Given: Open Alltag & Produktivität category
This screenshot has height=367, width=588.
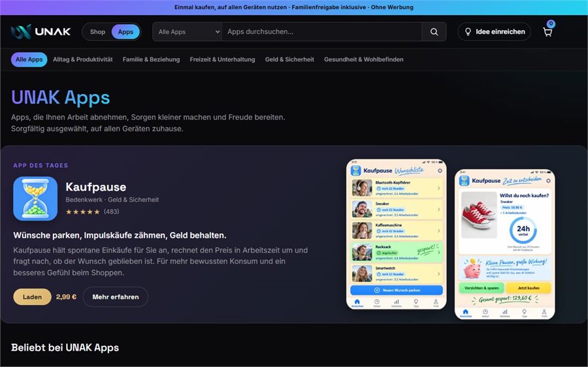Looking at the screenshot, I should click(x=83, y=59).
